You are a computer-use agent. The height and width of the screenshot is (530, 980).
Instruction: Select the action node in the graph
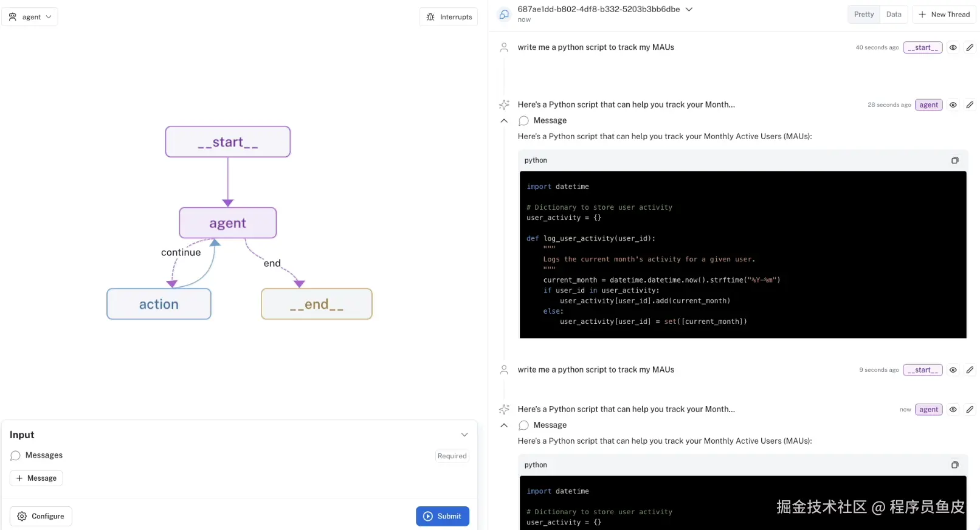pos(159,304)
